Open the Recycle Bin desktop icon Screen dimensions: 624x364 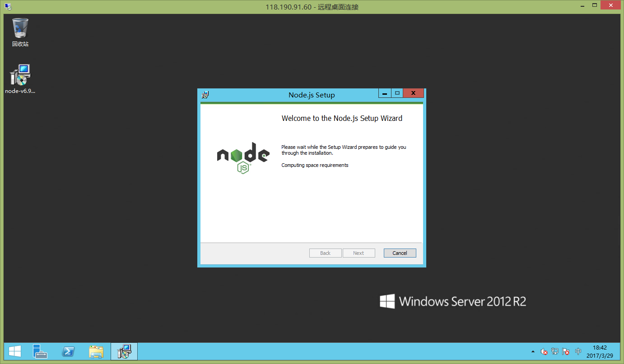coord(20,32)
